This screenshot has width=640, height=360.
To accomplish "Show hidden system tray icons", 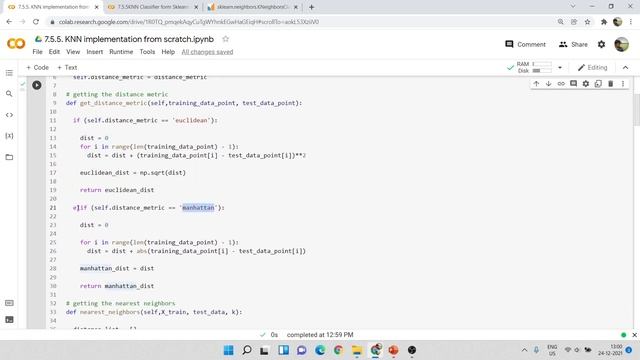I will point(524,350).
